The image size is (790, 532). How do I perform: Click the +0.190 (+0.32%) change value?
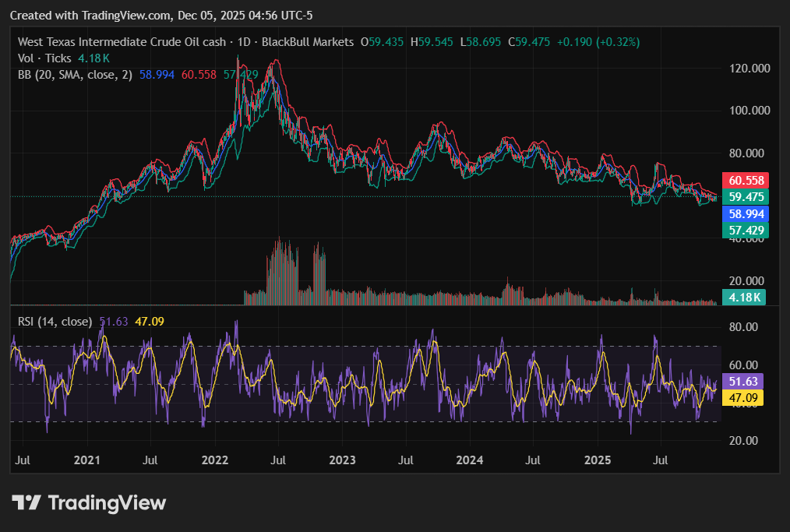coord(595,42)
